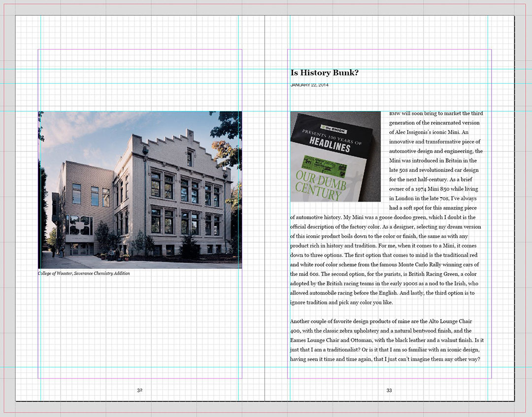Click the Severance Chemistry Addition caption
The height and width of the screenshot is (417, 532).
84,273
